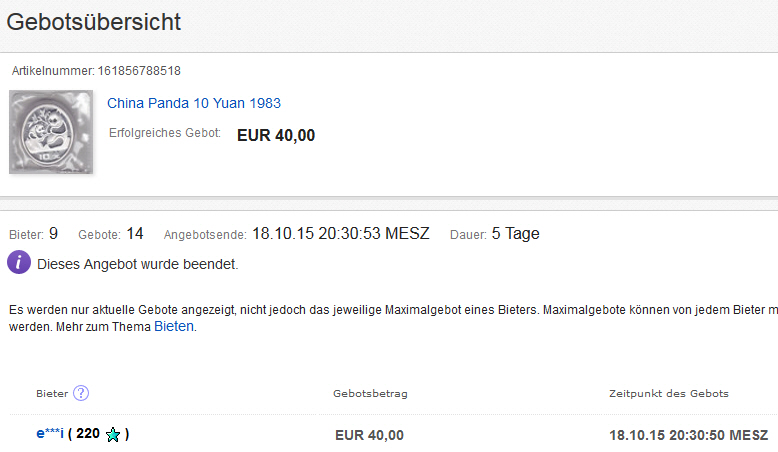Follow the Bieten help topic link

pyautogui.click(x=174, y=326)
